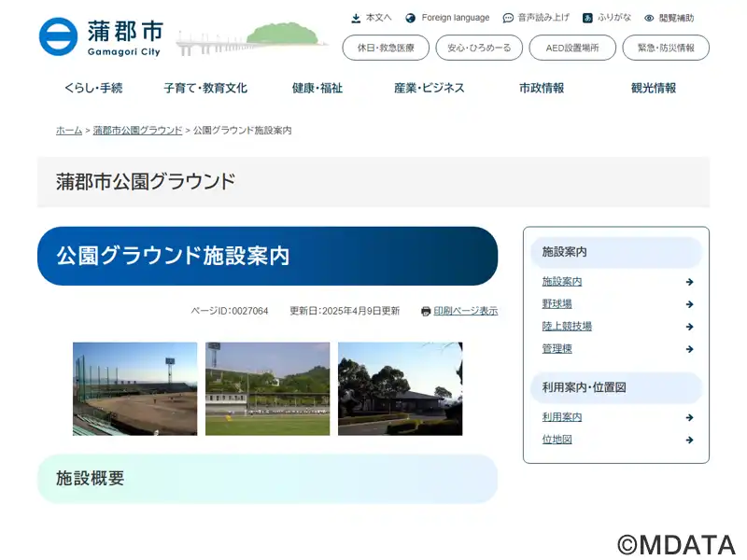The width and height of the screenshot is (747, 560).
Task: Click the arrow icon next to 陸上競技場
Action: point(689,327)
